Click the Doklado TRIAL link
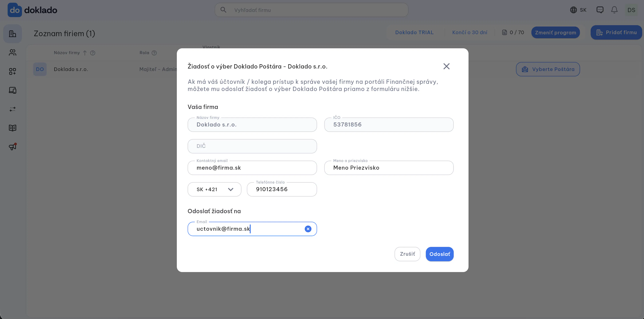This screenshot has height=319, width=644. coord(414,33)
